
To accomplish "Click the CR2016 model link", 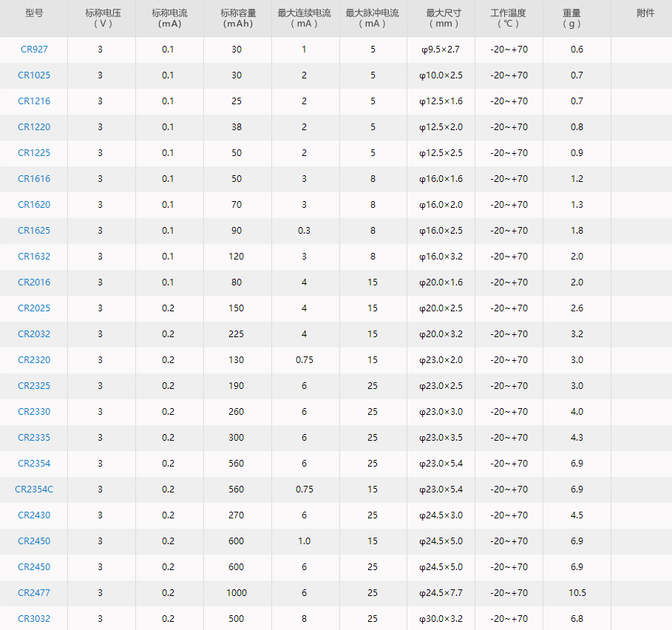I will click(34, 282).
